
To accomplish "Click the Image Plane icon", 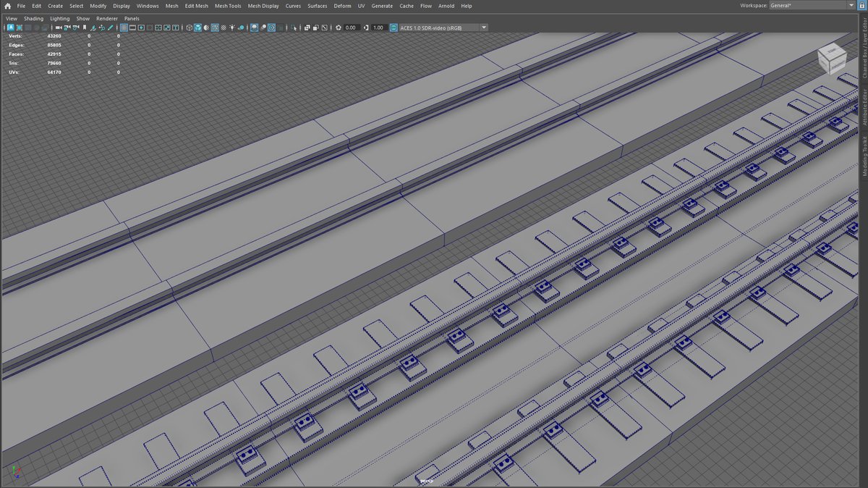I will (x=93, y=28).
